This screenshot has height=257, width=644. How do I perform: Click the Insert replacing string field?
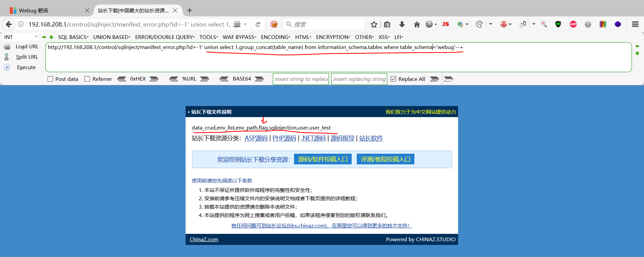(359, 79)
